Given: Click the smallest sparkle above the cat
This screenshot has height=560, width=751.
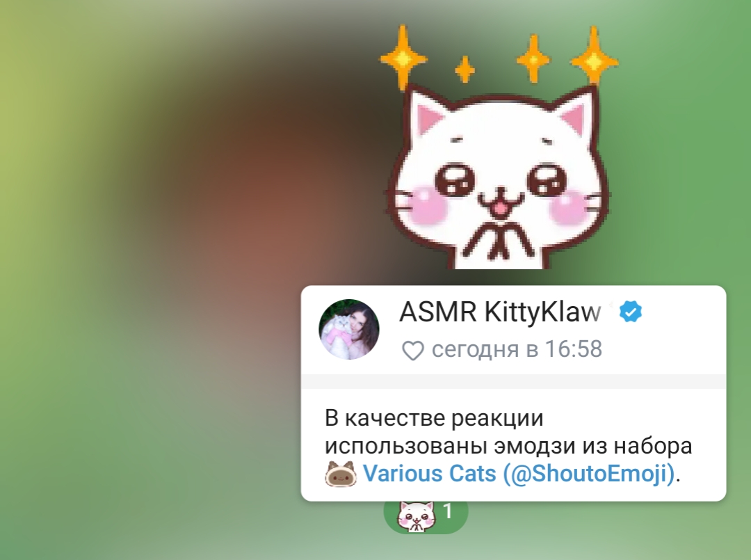Looking at the screenshot, I should pyautogui.click(x=465, y=70).
